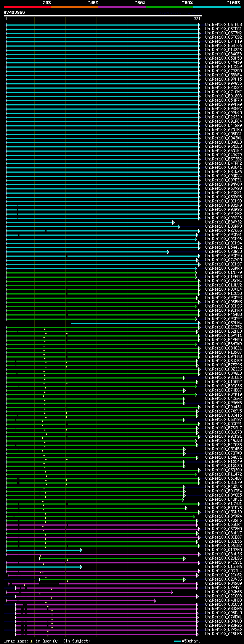This screenshot has width=244, height=644.
Task: Click UniRef100_B6ZHE8 label
Action: point(223,331)
